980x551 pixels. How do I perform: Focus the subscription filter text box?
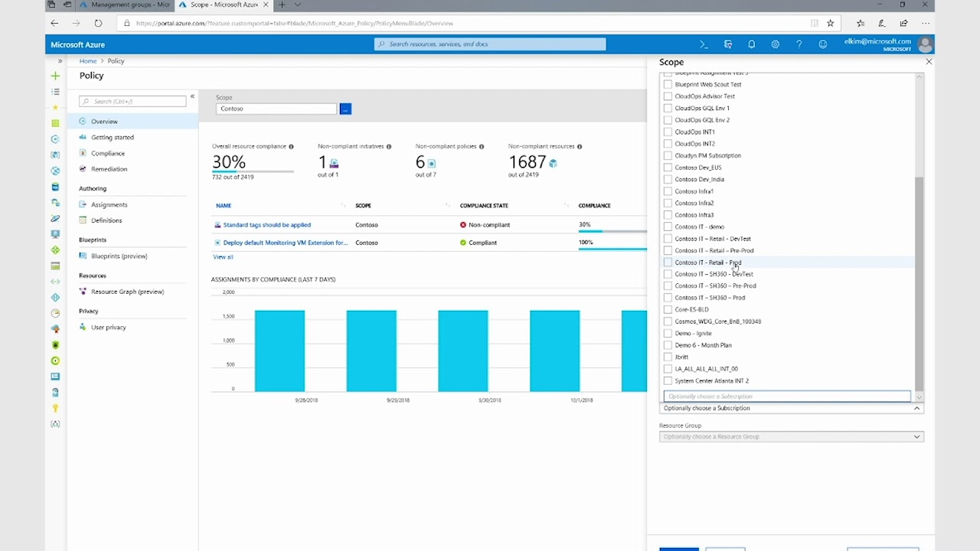coord(787,396)
